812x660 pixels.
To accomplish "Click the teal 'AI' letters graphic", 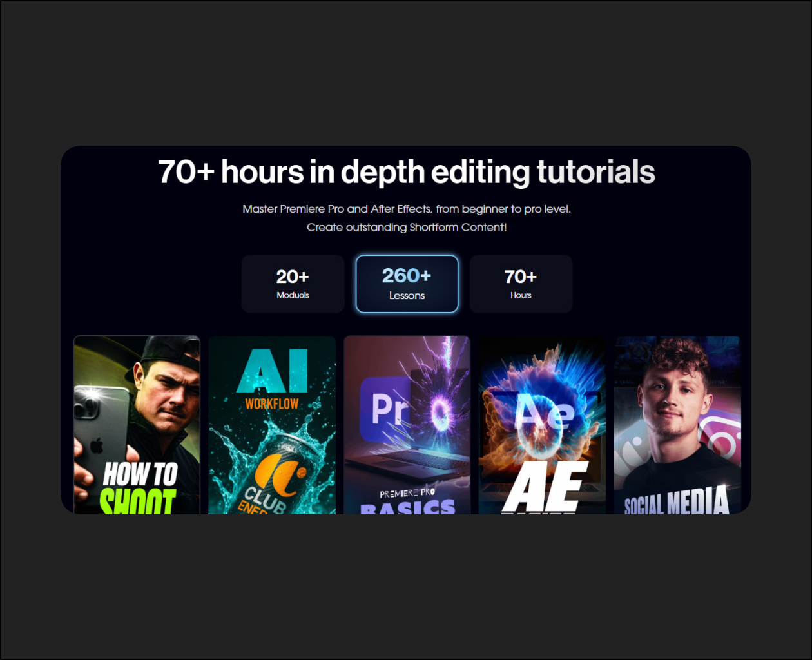I will [x=272, y=371].
